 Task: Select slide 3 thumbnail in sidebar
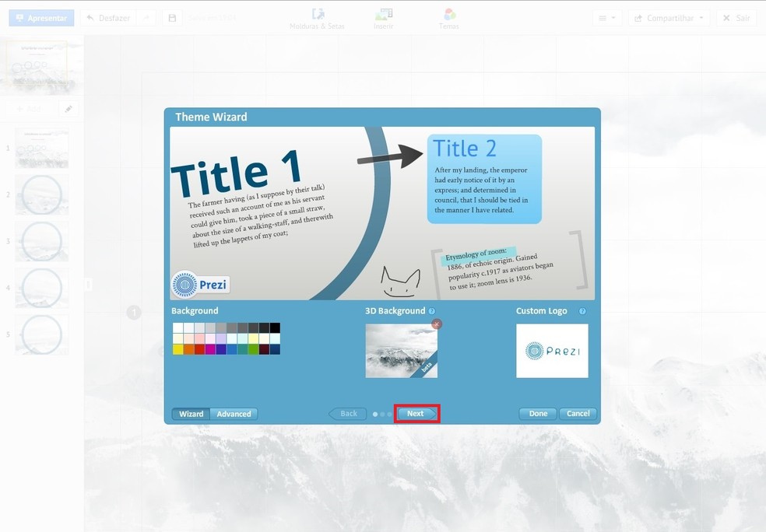[41, 241]
